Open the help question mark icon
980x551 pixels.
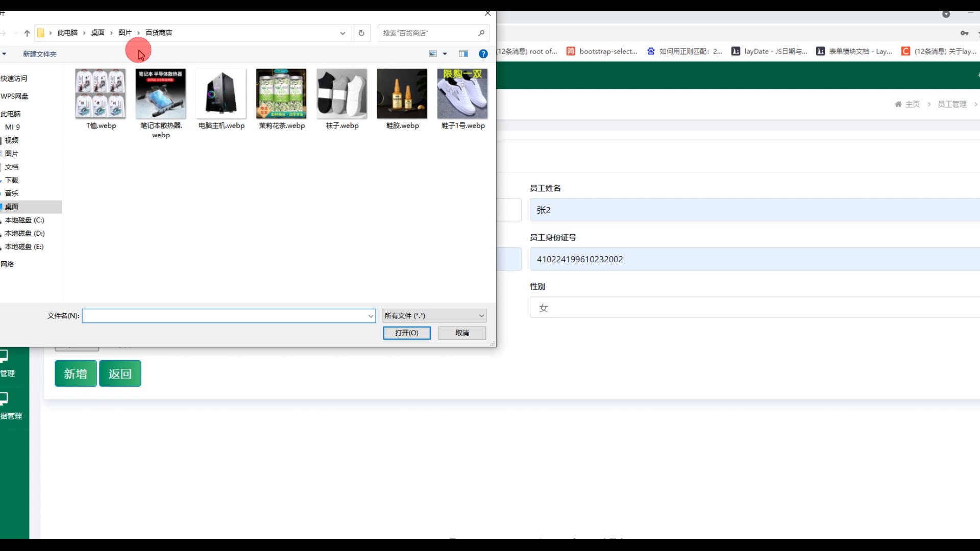[483, 54]
